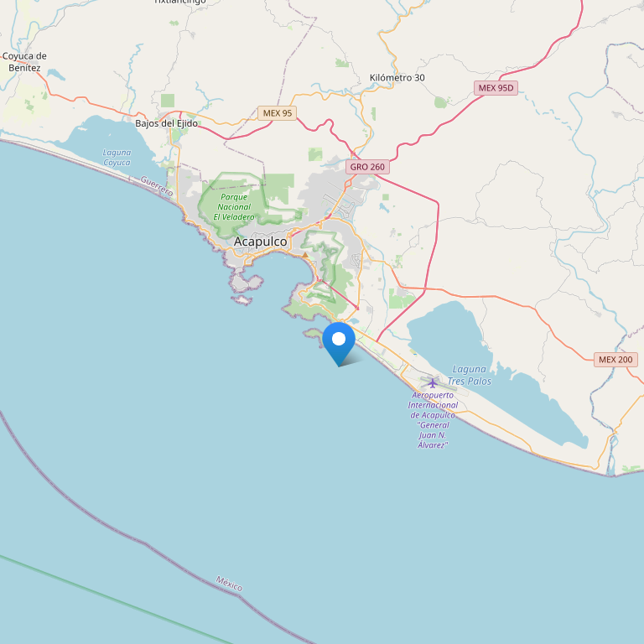Click the white center of the pin
This screenshot has width=644, height=644.
pos(339,339)
